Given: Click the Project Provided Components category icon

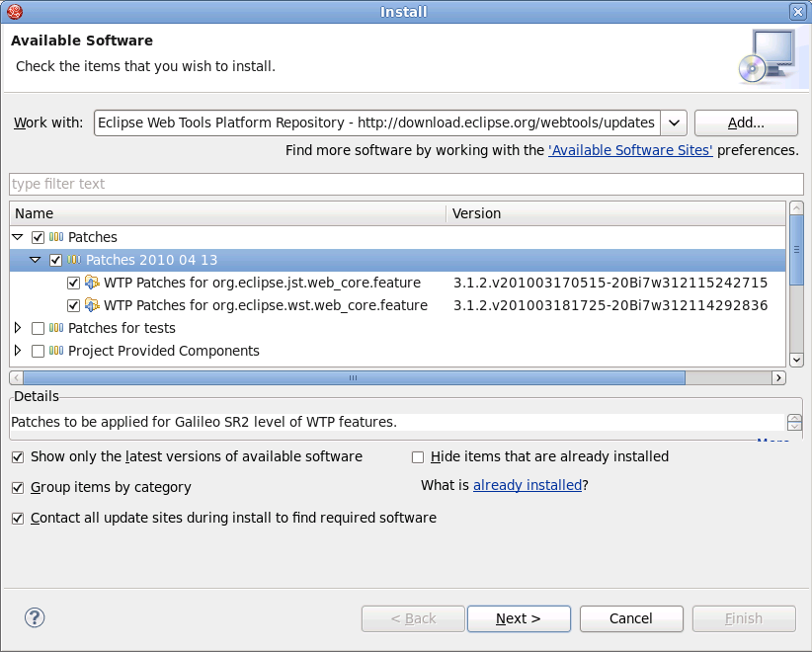Looking at the screenshot, I should [x=56, y=351].
